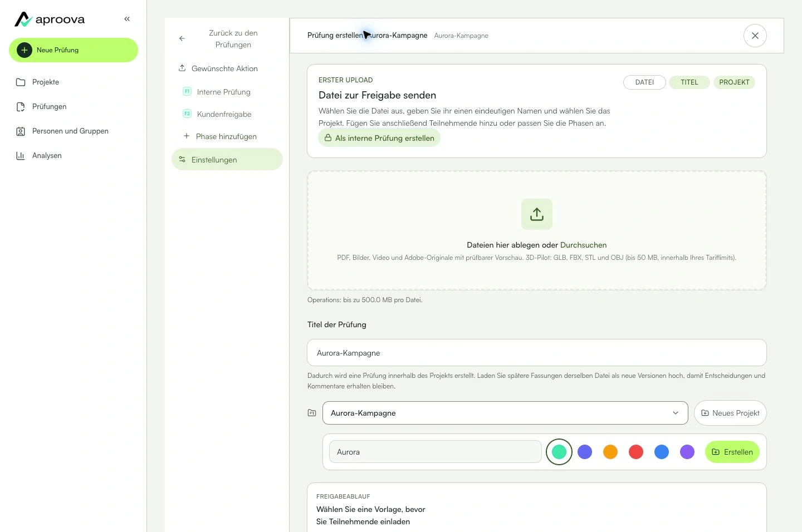802x532 pixels.
Task: Open Einstellungen in the phase panel
Action: [x=227, y=160]
